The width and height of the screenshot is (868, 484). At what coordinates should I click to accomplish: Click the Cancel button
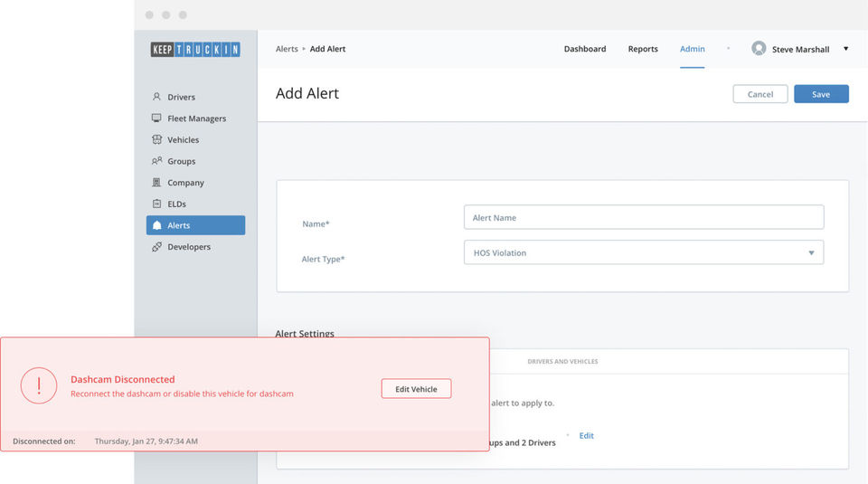click(760, 94)
